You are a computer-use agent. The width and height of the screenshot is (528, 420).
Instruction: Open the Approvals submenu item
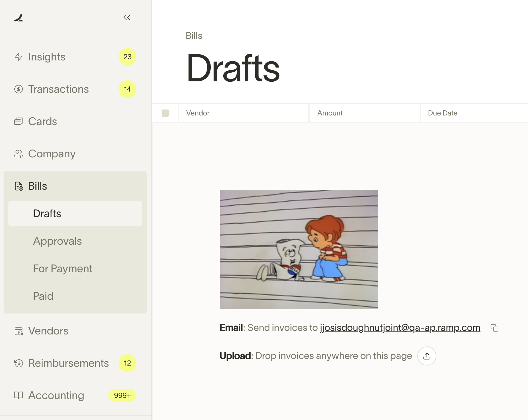tap(75, 241)
